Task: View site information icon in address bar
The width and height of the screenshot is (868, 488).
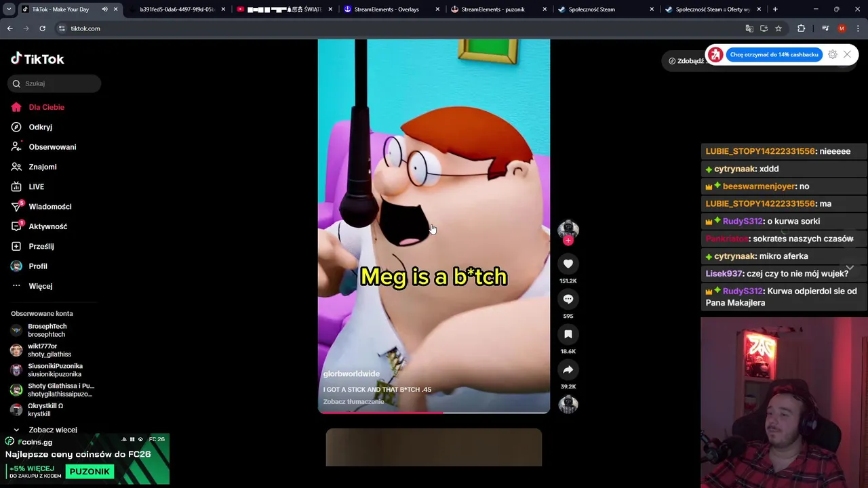Action: click(62, 28)
